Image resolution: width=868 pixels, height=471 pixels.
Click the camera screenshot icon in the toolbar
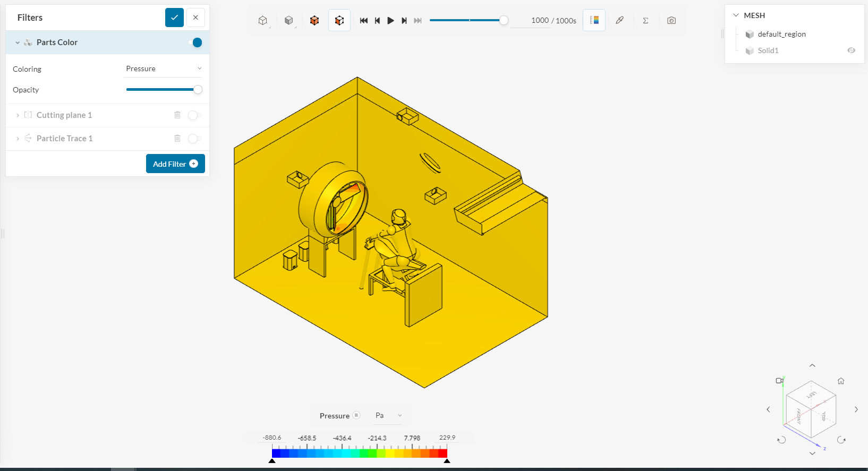671,20
